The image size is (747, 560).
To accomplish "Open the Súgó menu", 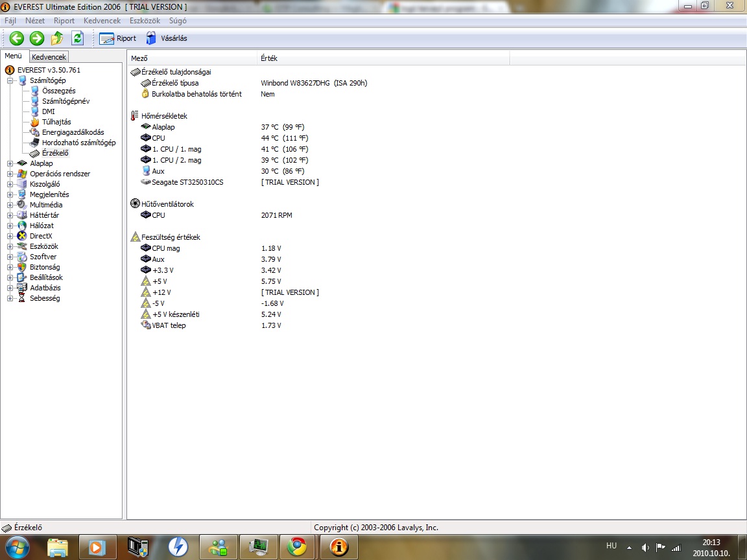I will pyautogui.click(x=178, y=21).
